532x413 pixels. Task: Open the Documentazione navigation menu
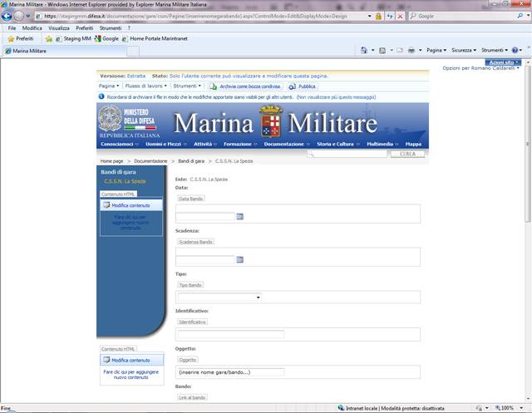click(287, 144)
